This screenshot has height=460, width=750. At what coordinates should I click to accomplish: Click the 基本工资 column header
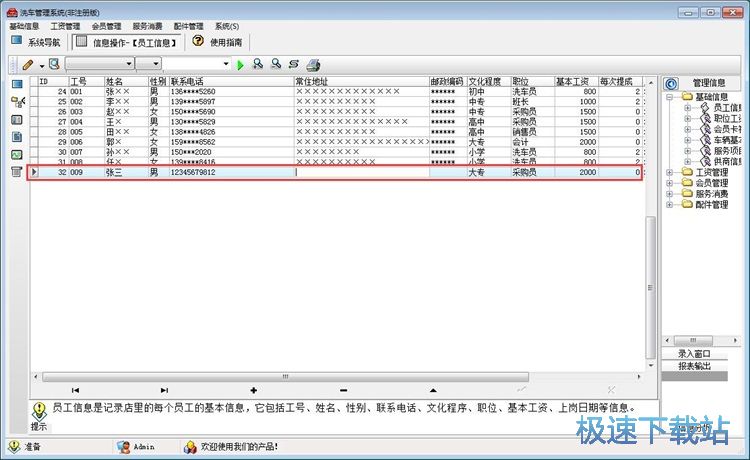click(x=576, y=82)
